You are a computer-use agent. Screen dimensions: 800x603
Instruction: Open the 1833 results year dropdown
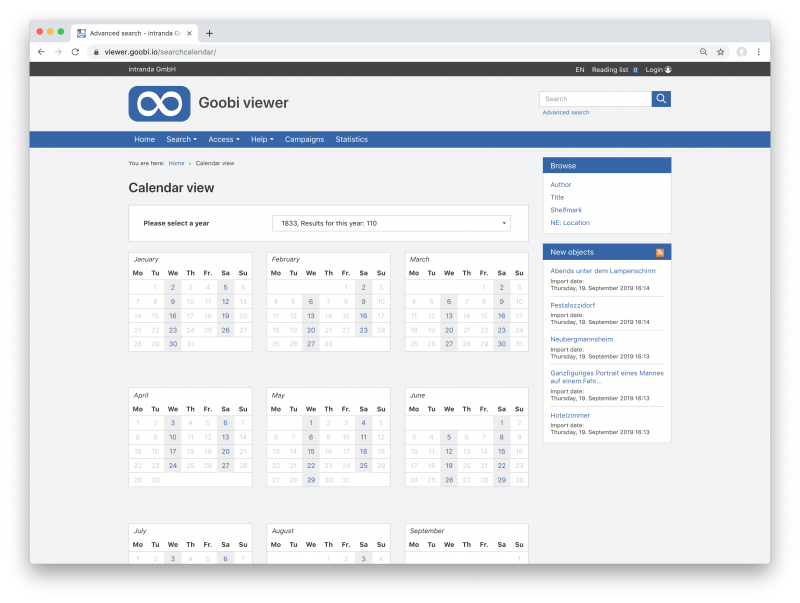click(391, 223)
